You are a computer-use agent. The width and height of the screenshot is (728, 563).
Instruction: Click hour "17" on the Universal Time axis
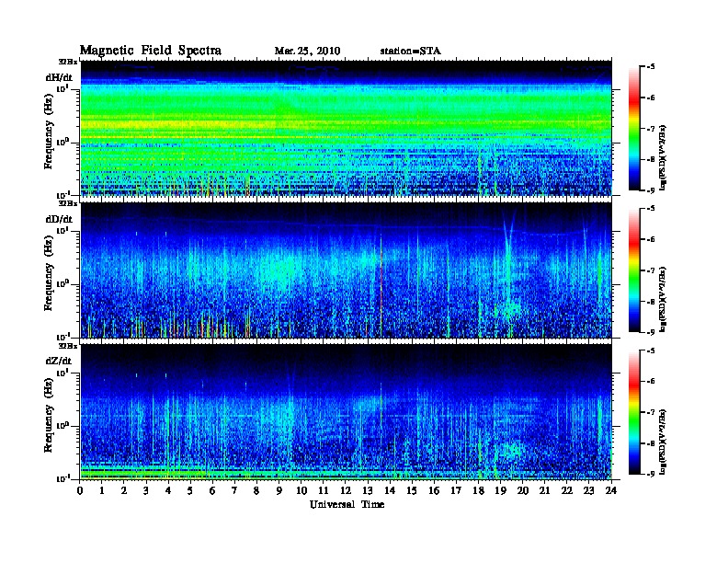456,490
